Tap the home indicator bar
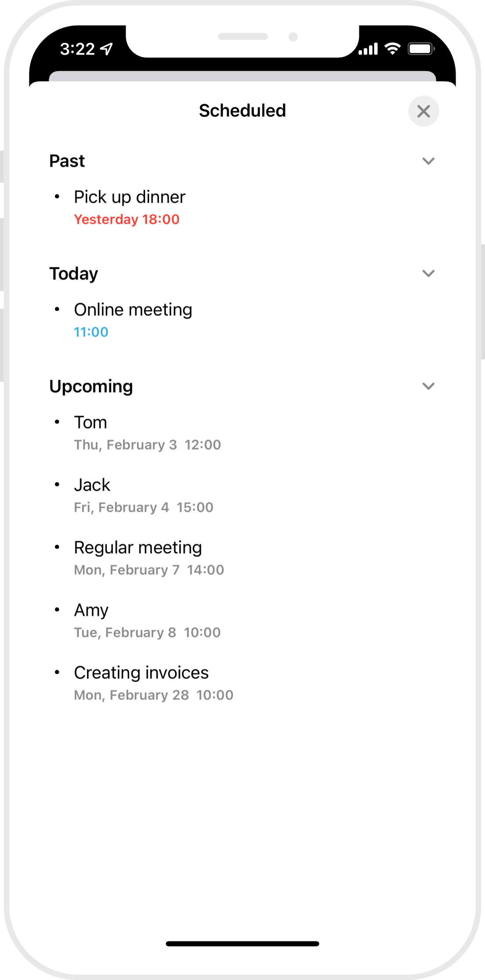Viewport: 485px width, 980px height. click(x=242, y=944)
